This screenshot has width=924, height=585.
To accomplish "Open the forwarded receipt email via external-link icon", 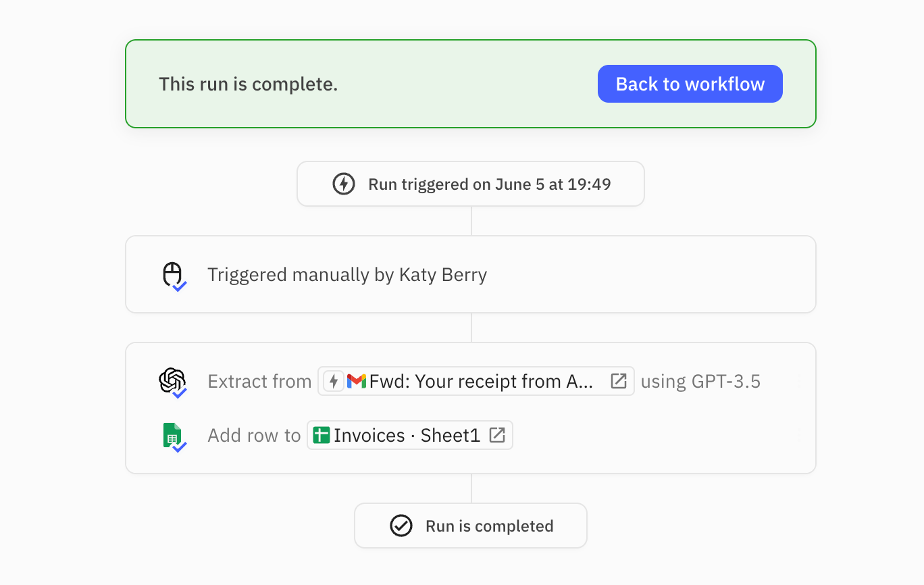I will [618, 381].
